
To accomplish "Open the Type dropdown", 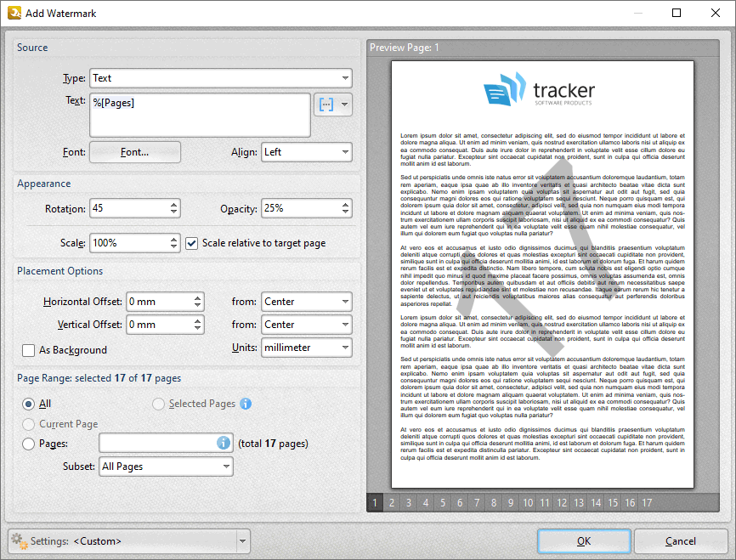I will coord(221,77).
